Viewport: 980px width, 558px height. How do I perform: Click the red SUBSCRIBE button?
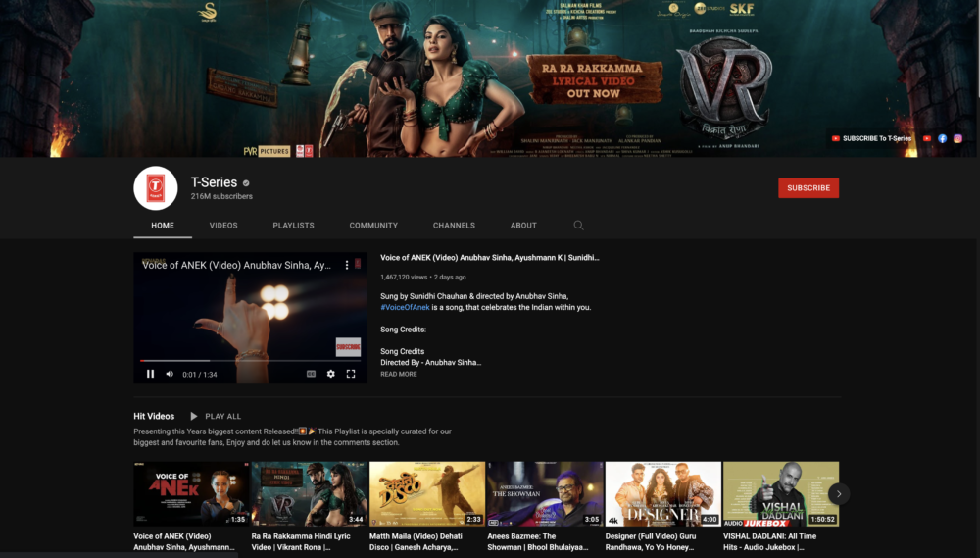[808, 187]
